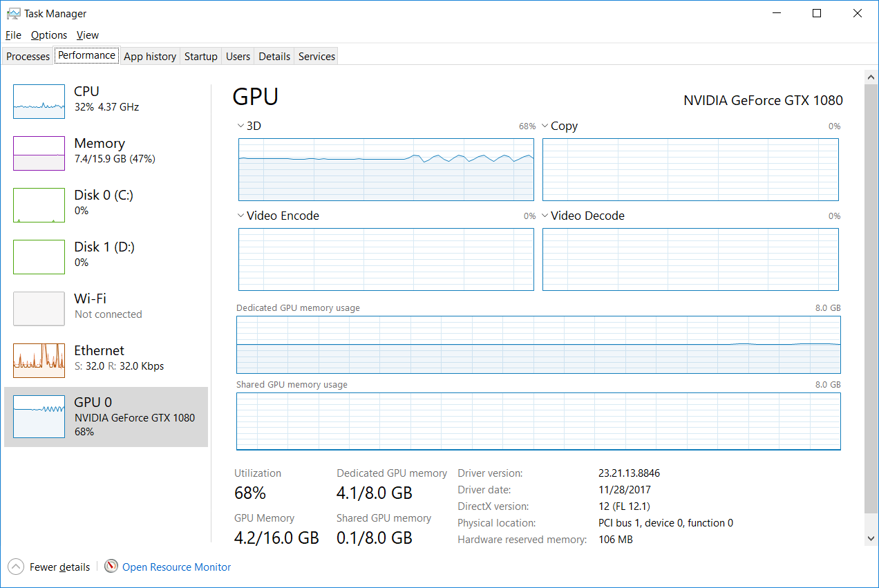The height and width of the screenshot is (588, 879).
Task: Click the Ethernet activity graph thumbnail
Action: pyautogui.click(x=39, y=361)
